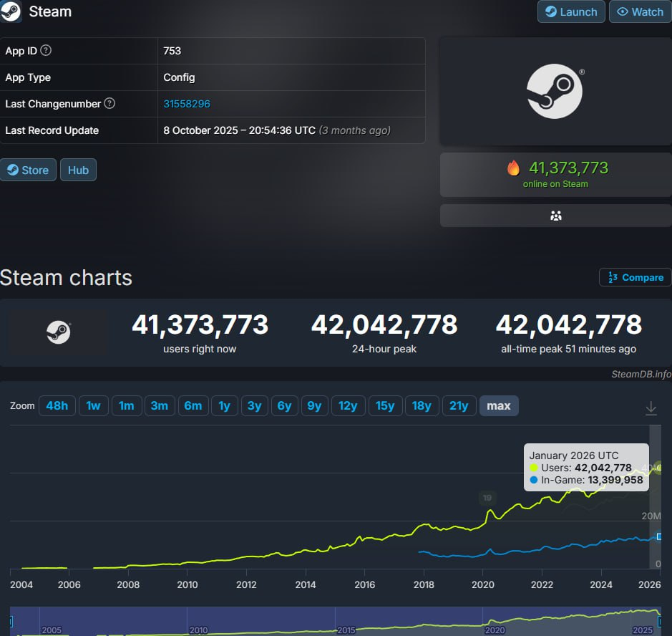Click the Compare button
The image size is (672, 636).
[636, 277]
